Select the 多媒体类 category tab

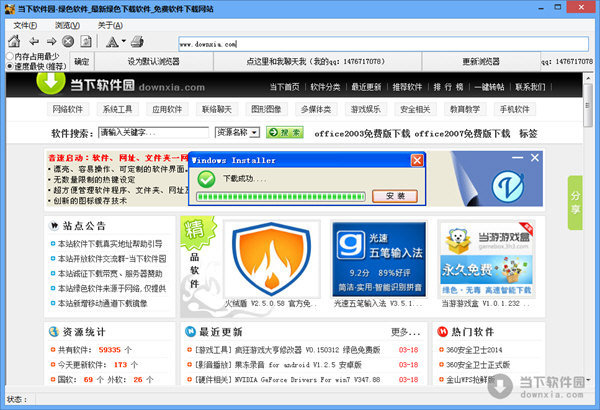316,109
